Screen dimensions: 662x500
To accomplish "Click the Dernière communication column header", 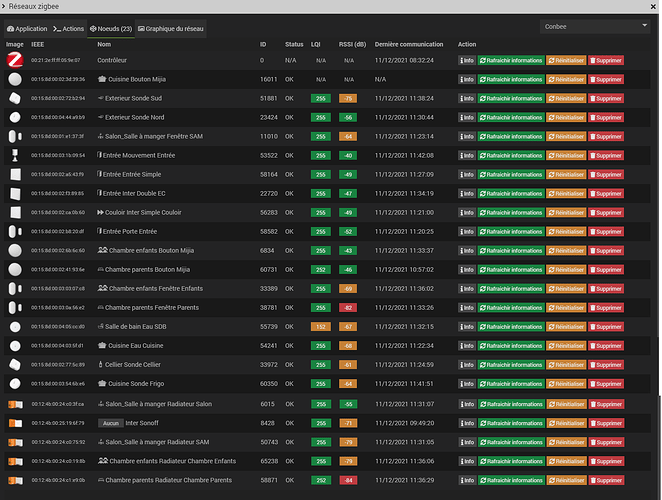I will [x=409, y=44].
